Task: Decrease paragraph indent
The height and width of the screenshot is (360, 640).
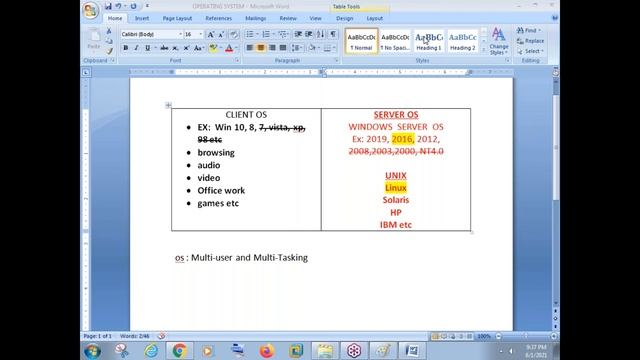Action: click(x=298, y=34)
